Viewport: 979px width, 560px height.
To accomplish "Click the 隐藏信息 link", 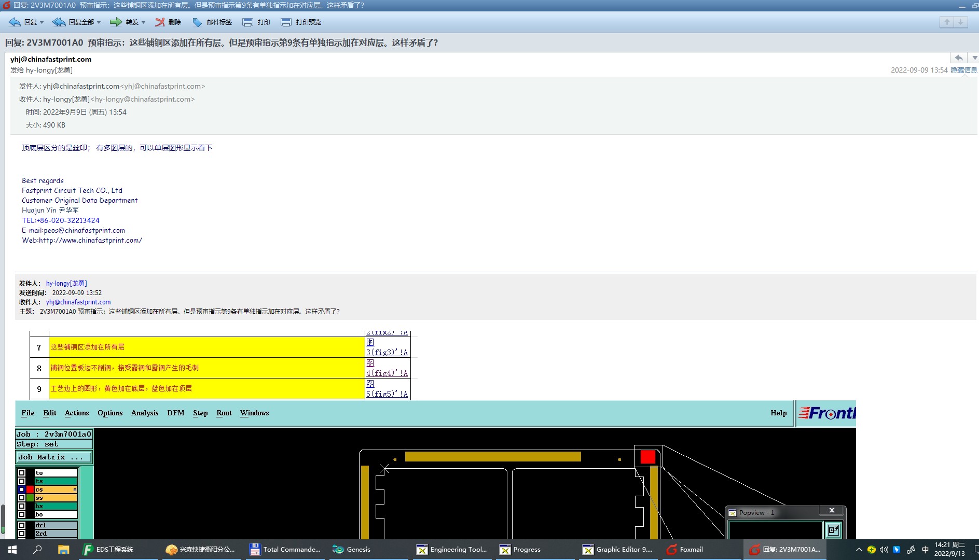I will click(964, 70).
